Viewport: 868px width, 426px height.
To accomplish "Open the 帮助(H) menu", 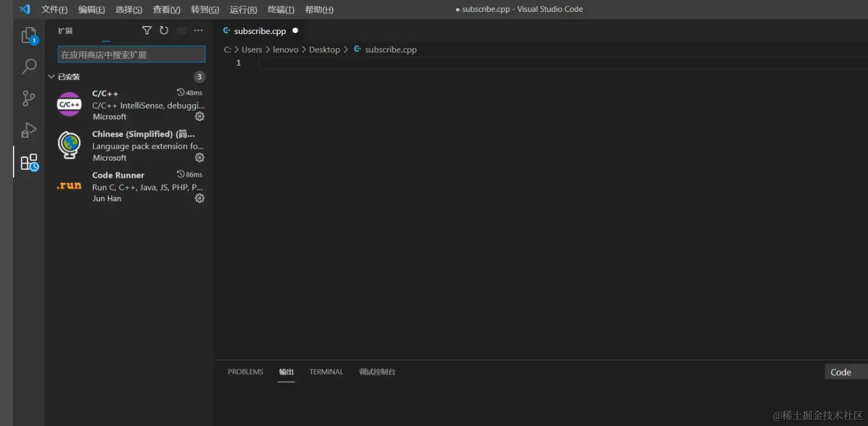I will tap(319, 10).
